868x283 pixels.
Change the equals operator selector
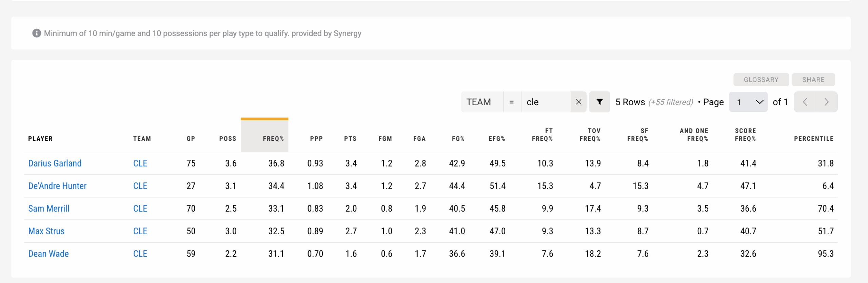pyautogui.click(x=512, y=102)
